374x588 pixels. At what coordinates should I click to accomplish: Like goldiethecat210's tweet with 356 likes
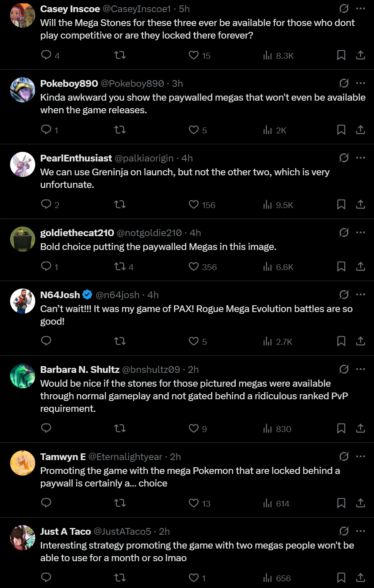(x=194, y=267)
